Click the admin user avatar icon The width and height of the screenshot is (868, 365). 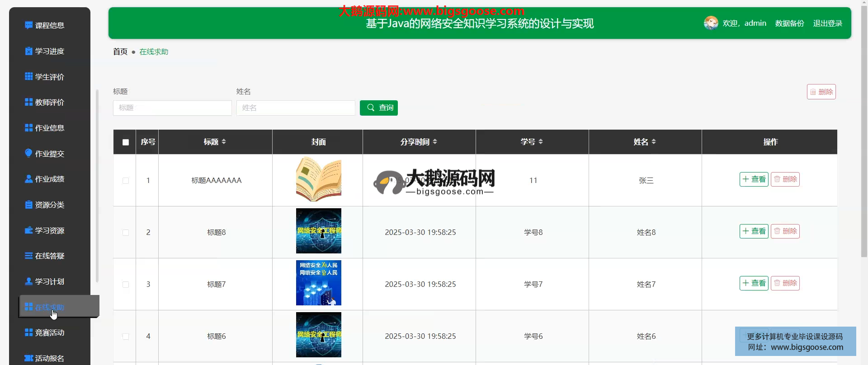711,23
